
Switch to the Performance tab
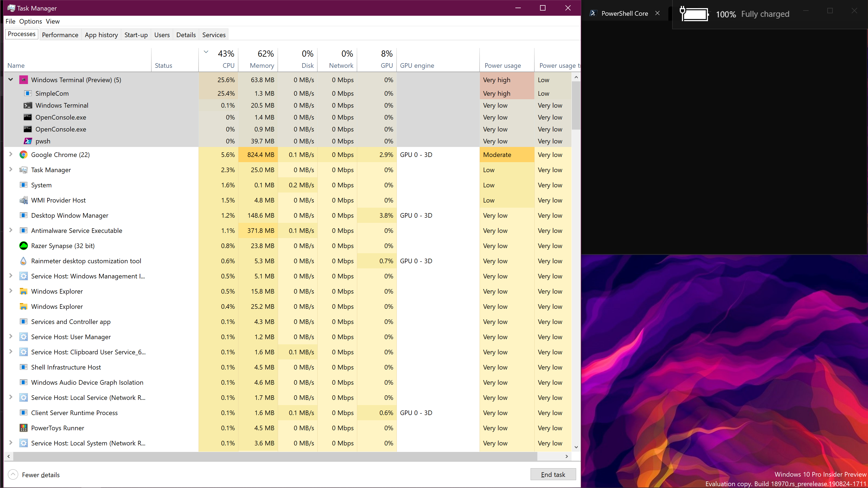[60, 34]
